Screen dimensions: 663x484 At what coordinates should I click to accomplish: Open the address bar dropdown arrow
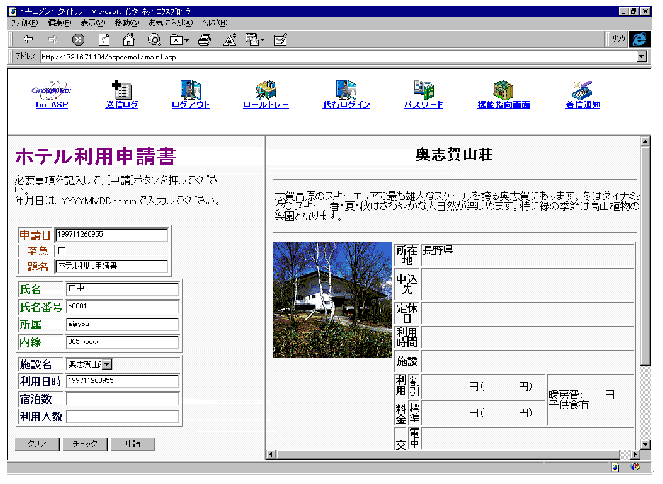pos(642,56)
